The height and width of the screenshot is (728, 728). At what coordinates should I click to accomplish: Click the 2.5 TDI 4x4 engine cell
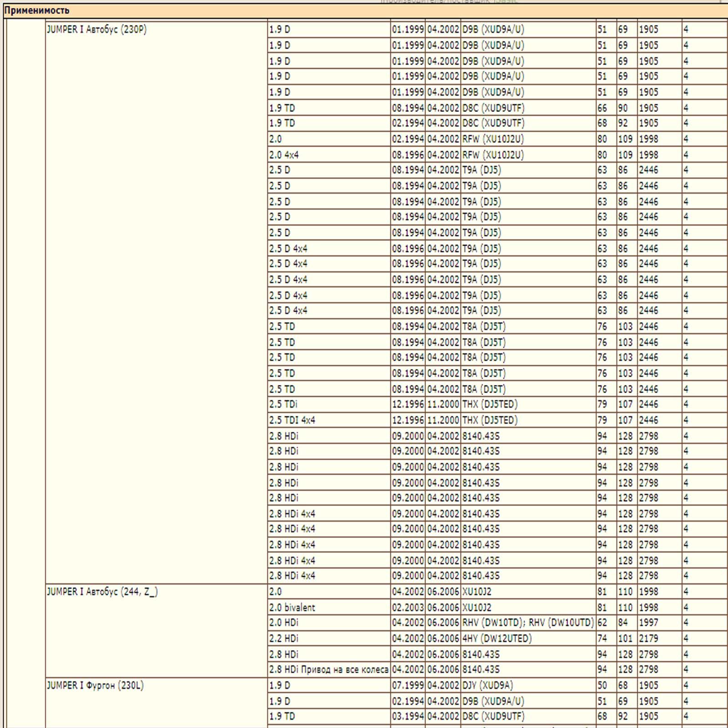coord(329,420)
